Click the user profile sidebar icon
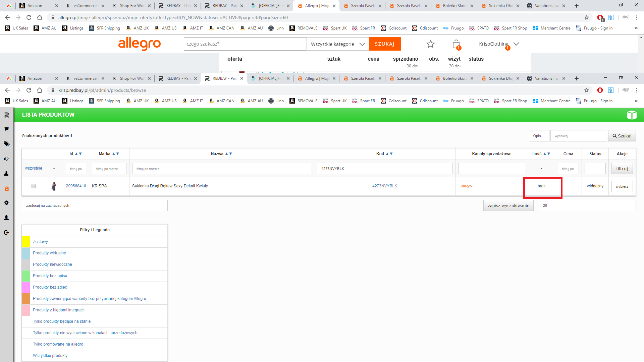 (x=6, y=218)
